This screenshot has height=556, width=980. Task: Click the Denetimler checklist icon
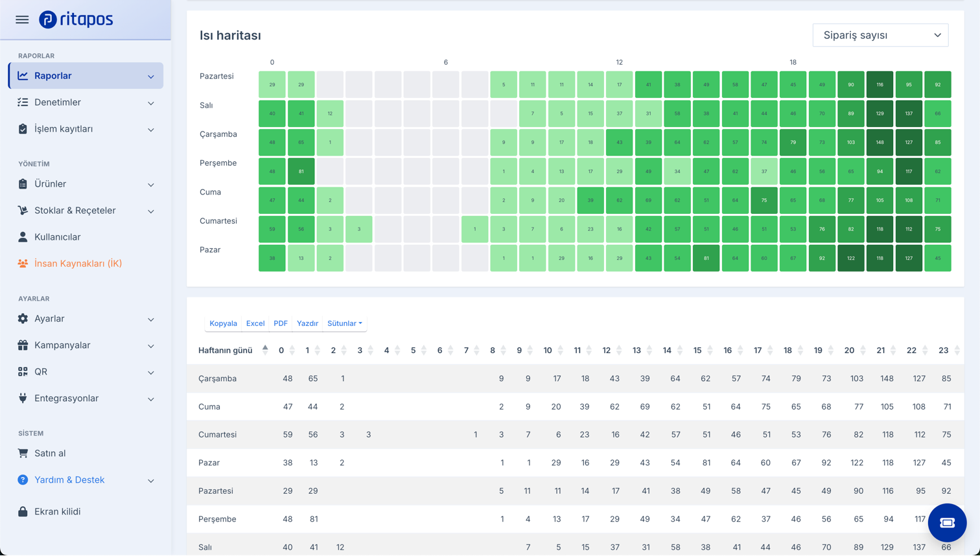(23, 102)
